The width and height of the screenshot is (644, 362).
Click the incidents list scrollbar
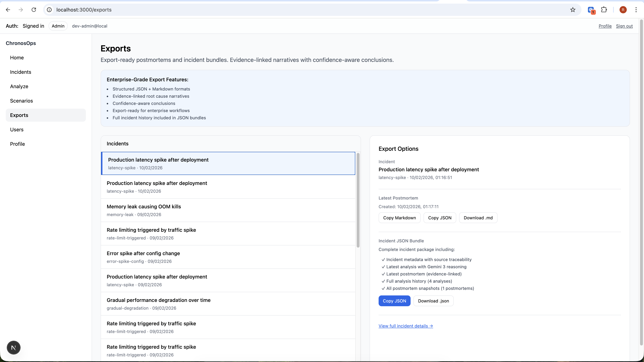point(358,200)
